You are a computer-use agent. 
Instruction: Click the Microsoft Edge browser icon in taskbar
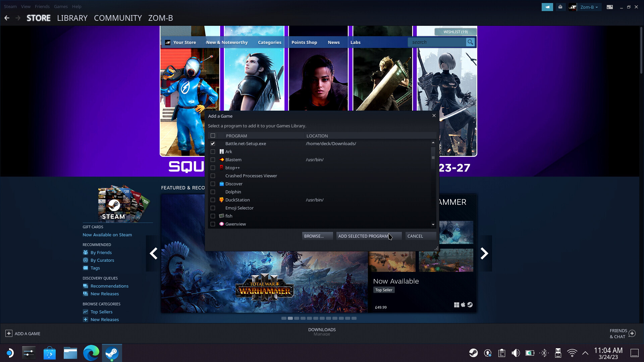point(92,353)
